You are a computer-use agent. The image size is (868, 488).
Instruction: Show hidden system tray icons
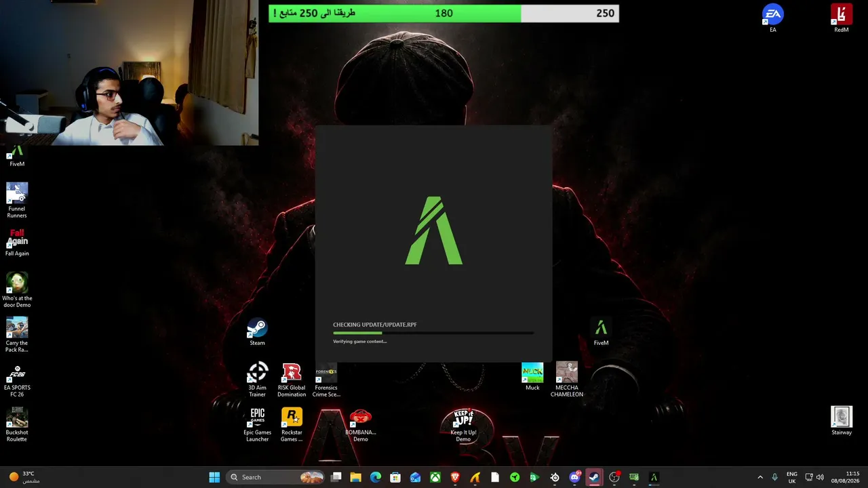point(759,477)
